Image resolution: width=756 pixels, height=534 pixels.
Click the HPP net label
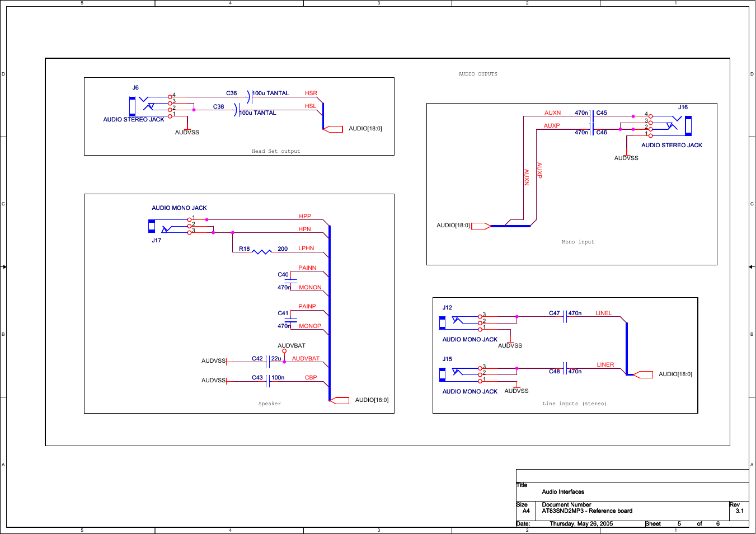[x=305, y=217]
